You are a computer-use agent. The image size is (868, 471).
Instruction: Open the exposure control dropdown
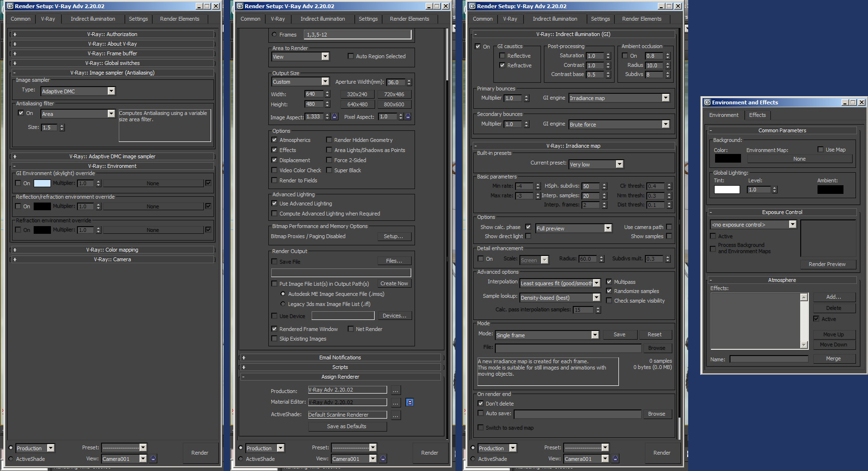click(x=753, y=225)
